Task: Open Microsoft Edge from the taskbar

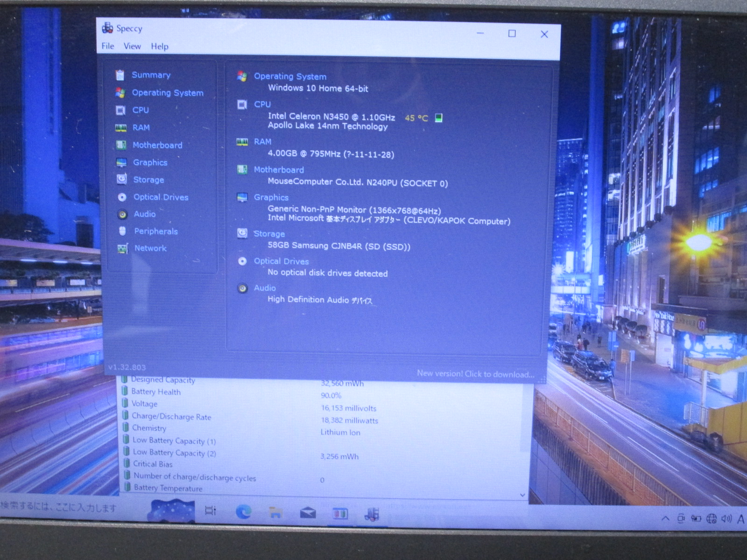Action: point(243,512)
